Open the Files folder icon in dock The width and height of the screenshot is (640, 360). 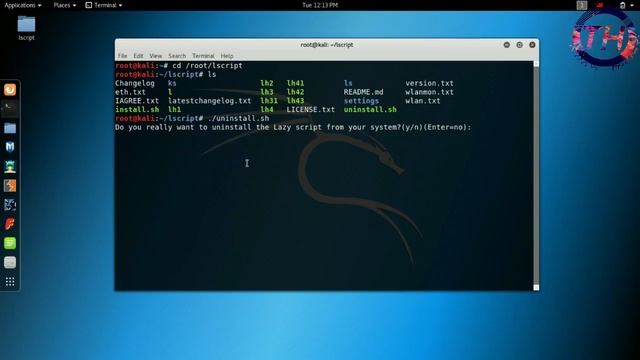[x=10, y=128]
